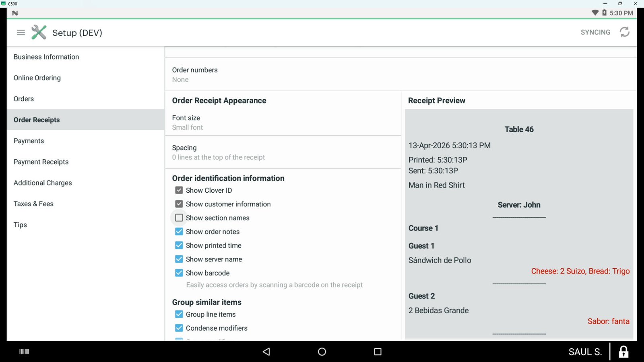
Task: Open Payments settings
Action: click(85, 141)
